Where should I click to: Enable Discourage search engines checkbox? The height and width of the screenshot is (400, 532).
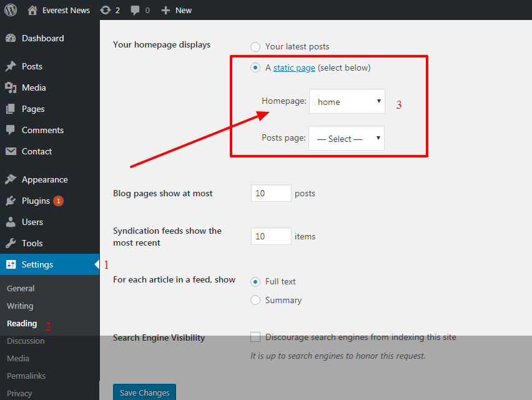(x=255, y=337)
